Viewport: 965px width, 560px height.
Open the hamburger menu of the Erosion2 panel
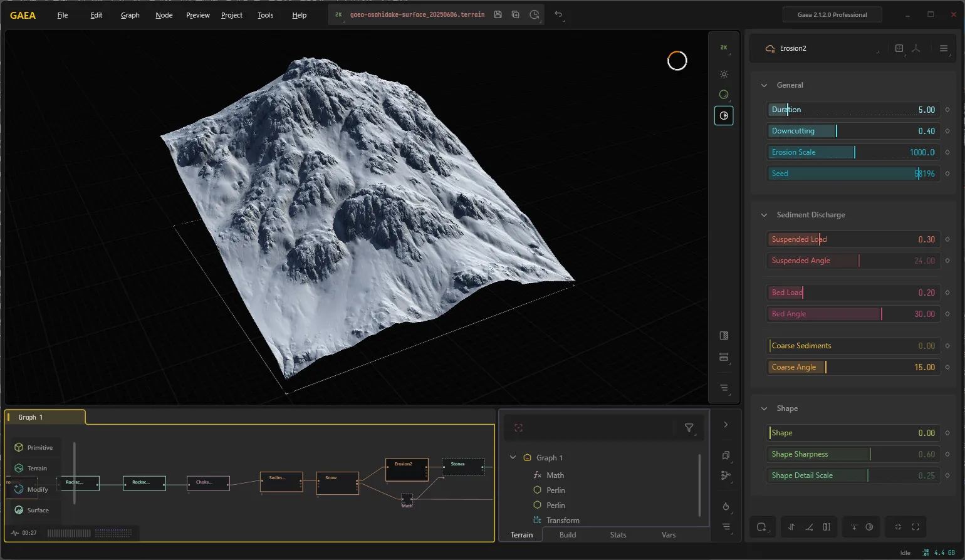pyautogui.click(x=944, y=48)
